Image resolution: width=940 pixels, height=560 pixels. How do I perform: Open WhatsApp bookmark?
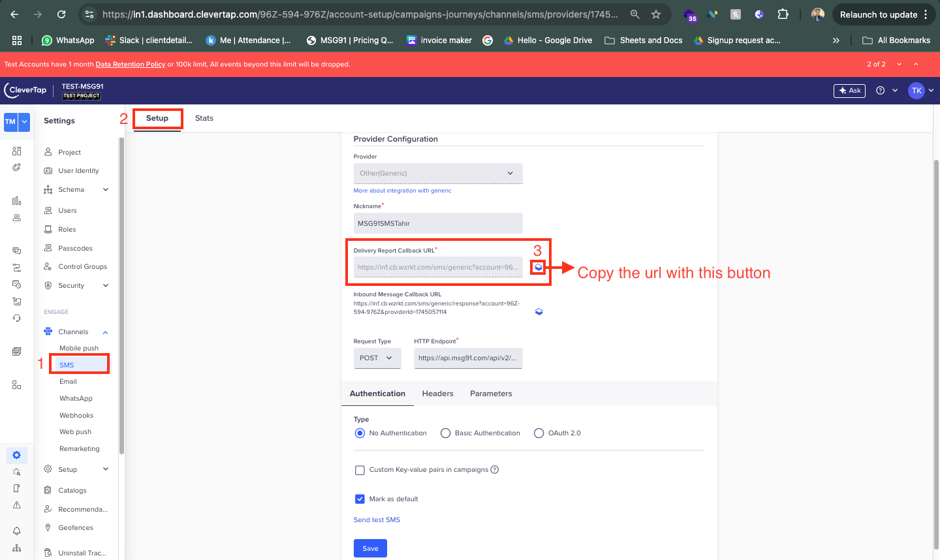(68, 40)
